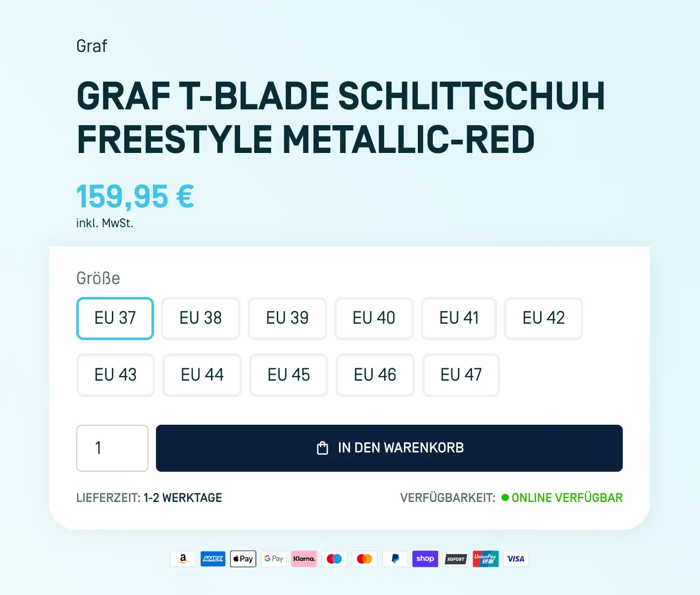Add item via In den Warenkorb button

(389, 448)
